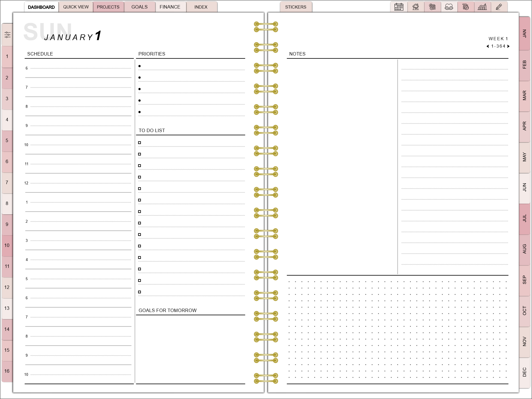Open the coin stack money icon tab

coord(466,7)
